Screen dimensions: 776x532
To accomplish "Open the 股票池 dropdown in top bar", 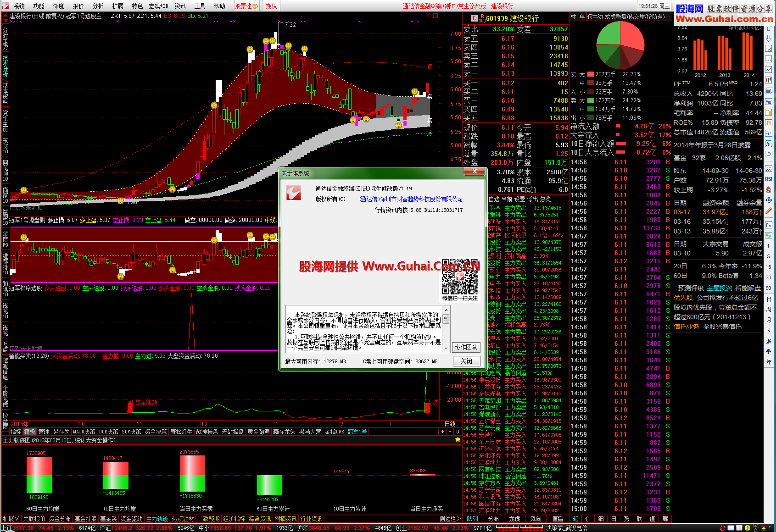I will point(246,6).
